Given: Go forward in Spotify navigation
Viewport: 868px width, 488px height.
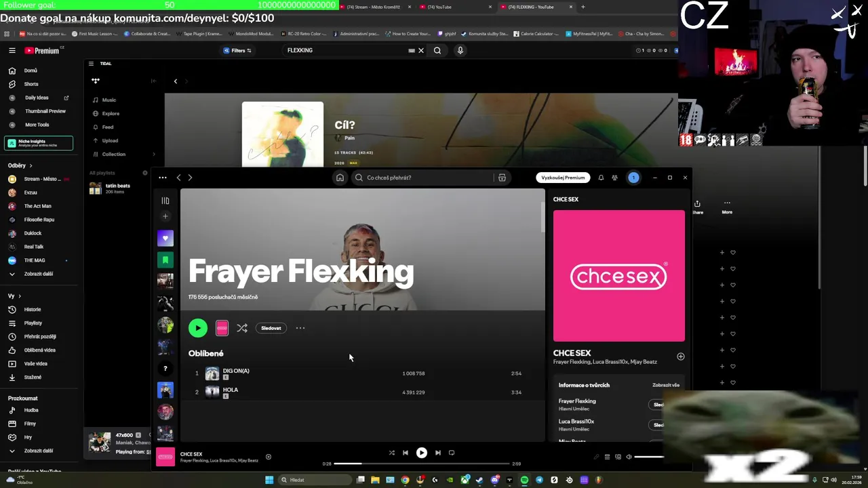Looking at the screenshot, I should [x=190, y=178].
